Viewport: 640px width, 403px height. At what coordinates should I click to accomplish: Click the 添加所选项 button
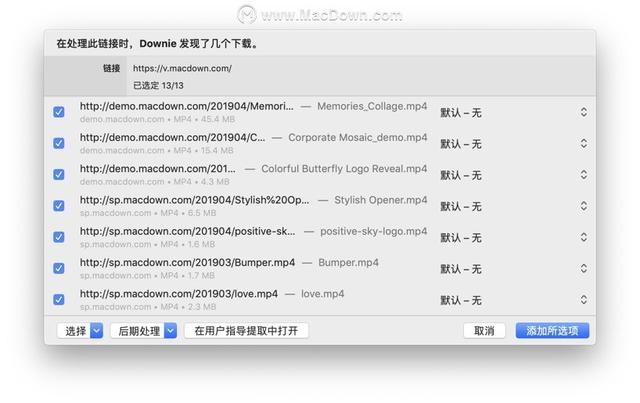click(553, 331)
